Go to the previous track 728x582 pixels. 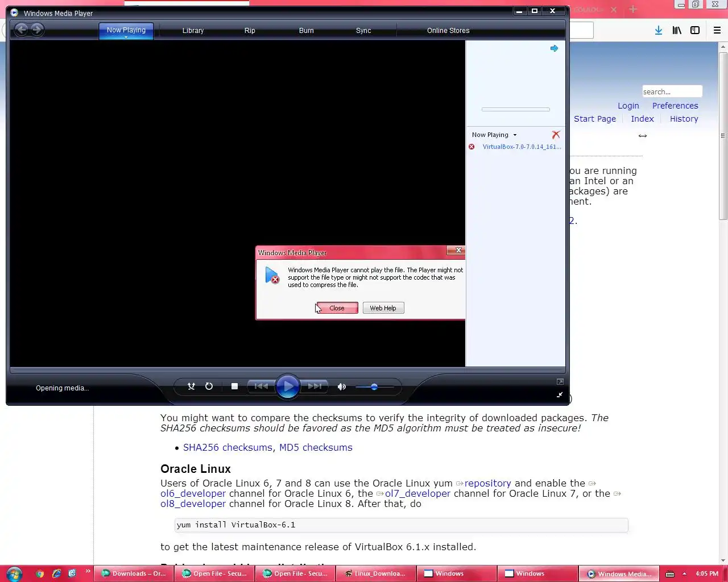click(261, 386)
